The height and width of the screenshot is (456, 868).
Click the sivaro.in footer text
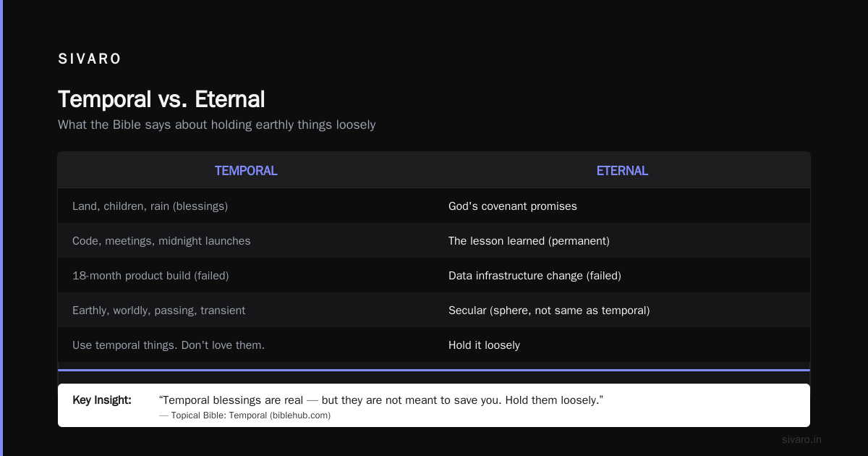pyautogui.click(x=801, y=439)
